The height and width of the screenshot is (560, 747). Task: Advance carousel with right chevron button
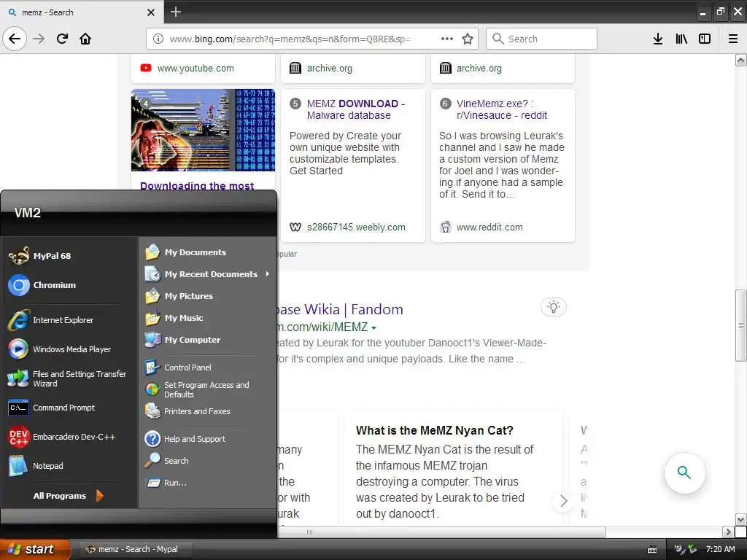[x=564, y=501]
